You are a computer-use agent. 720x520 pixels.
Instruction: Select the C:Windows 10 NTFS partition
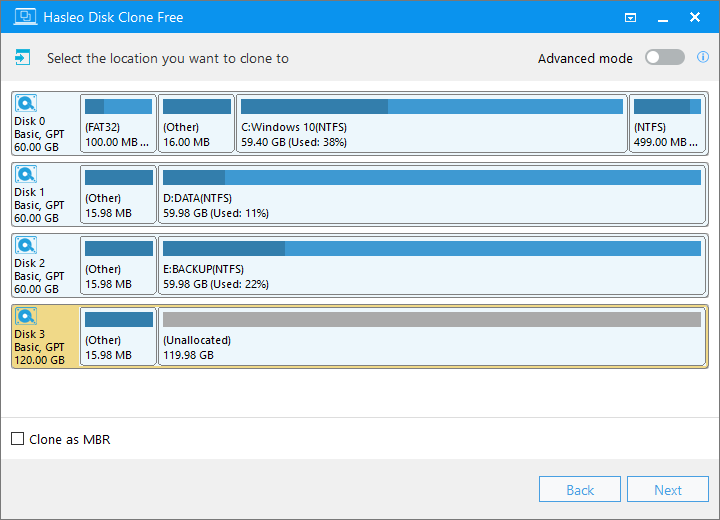pos(432,124)
